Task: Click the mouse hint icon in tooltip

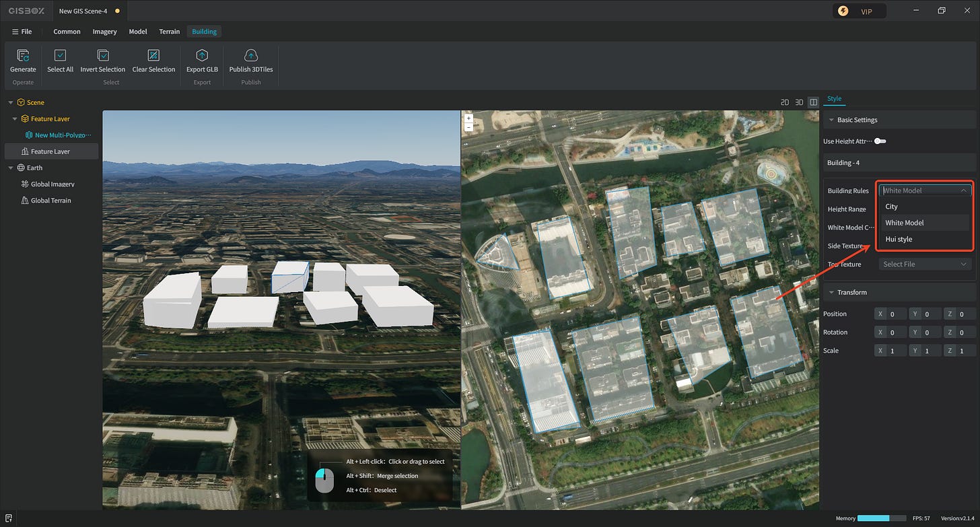Action: coord(324,479)
